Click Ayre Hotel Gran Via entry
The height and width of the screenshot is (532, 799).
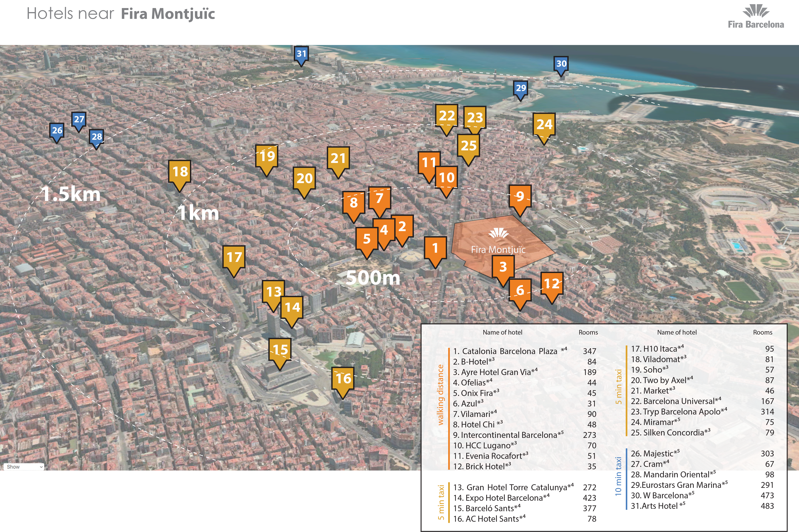click(x=524, y=372)
